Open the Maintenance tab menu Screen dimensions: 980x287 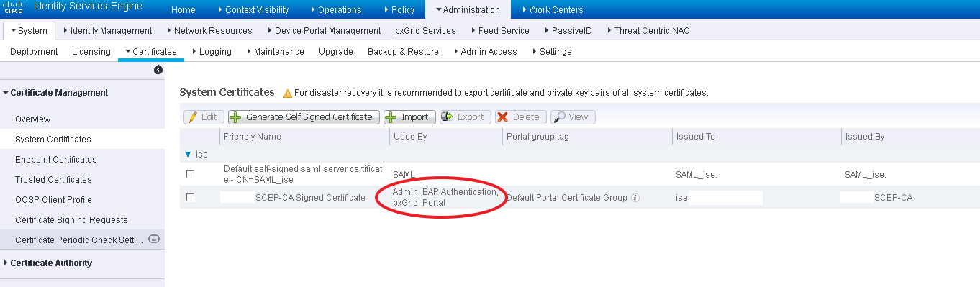[x=275, y=52]
